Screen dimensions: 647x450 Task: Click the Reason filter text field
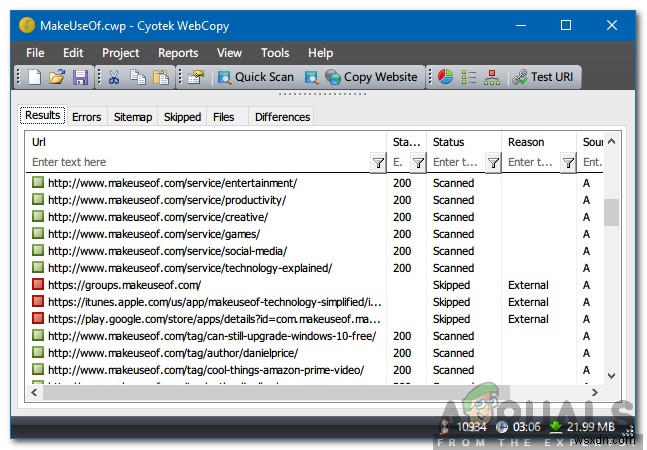(x=532, y=163)
